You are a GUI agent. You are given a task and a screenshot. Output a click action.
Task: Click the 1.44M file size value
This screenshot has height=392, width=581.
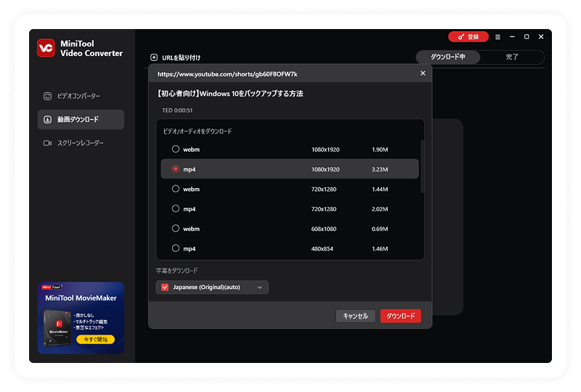(380, 189)
